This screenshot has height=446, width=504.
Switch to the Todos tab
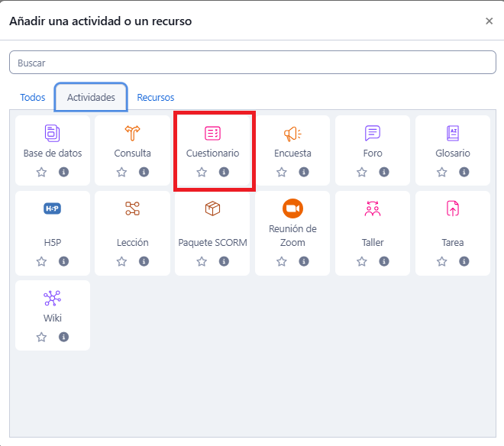[x=33, y=98]
